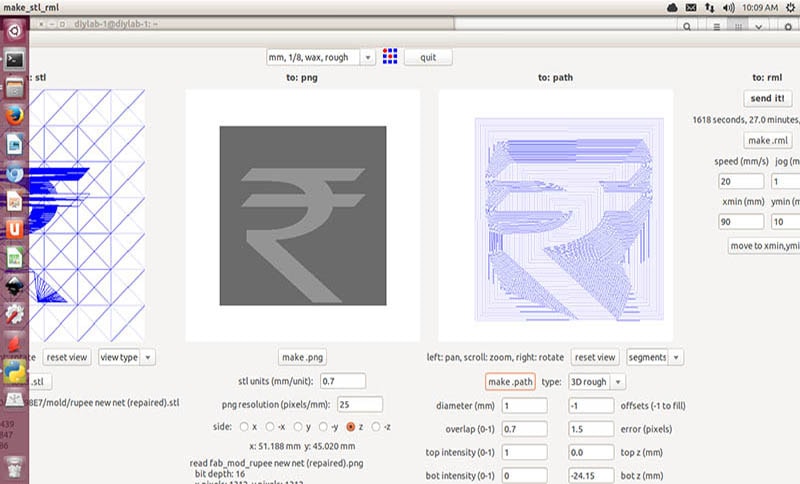This screenshot has height=484, width=800.
Task: Select side z radio button
Action: pos(351,426)
